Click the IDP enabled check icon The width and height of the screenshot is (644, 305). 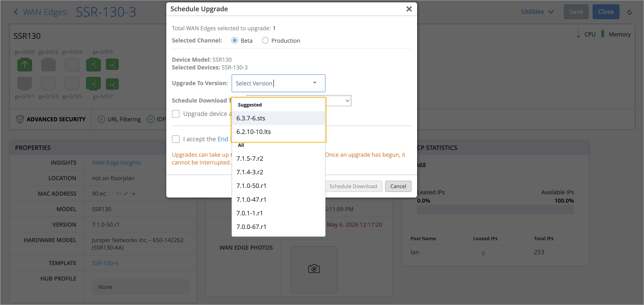(x=151, y=119)
